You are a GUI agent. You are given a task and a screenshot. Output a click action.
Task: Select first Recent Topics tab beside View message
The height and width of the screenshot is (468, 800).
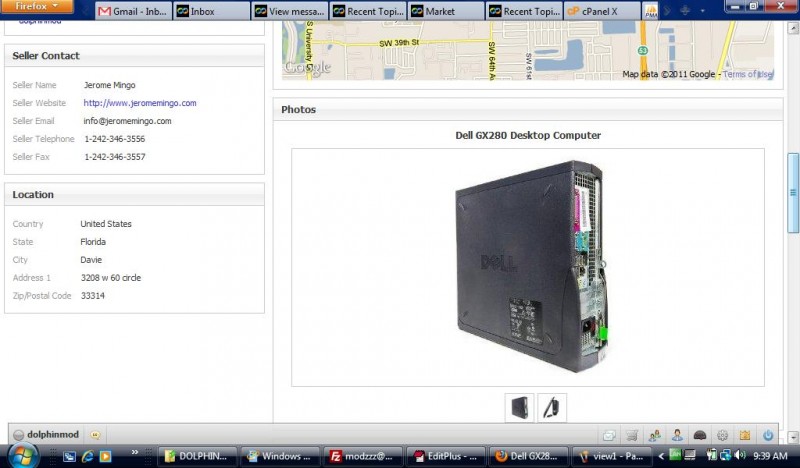(x=368, y=11)
